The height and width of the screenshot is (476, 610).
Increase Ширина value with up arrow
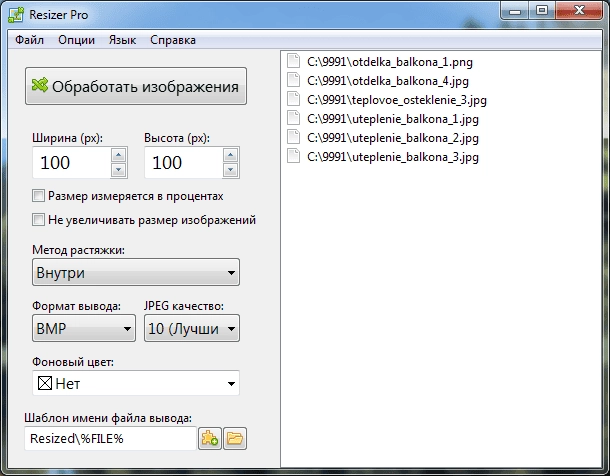pos(119,155)
